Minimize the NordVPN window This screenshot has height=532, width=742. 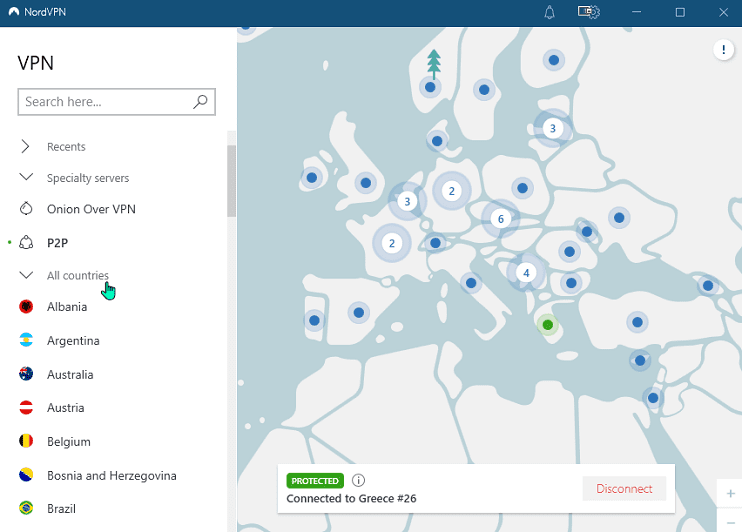coord(636,12)
